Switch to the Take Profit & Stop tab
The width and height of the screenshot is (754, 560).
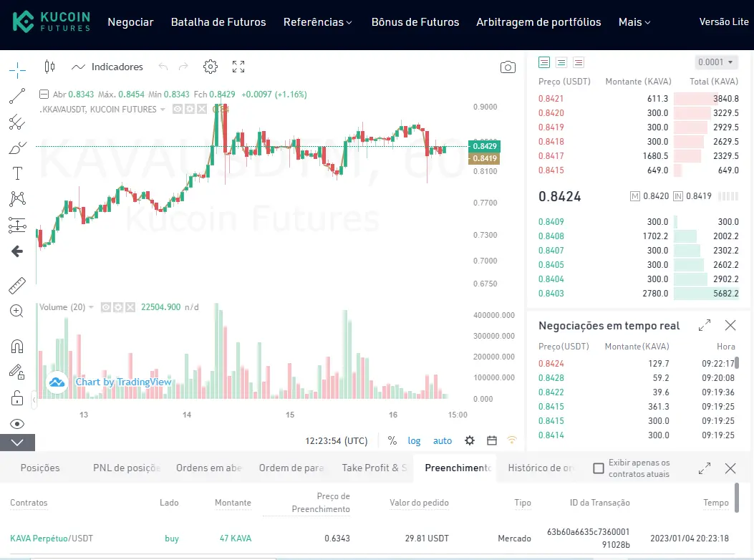(374, 468)
